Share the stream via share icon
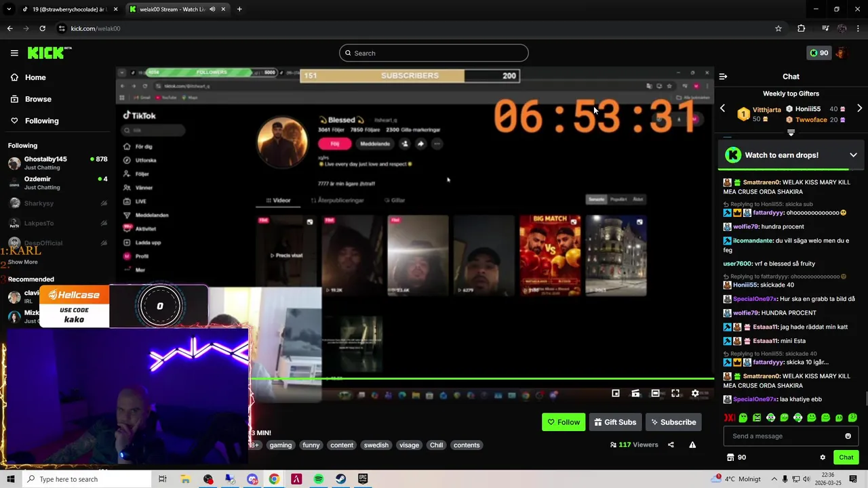868x488 pixels. pos(671,445)
